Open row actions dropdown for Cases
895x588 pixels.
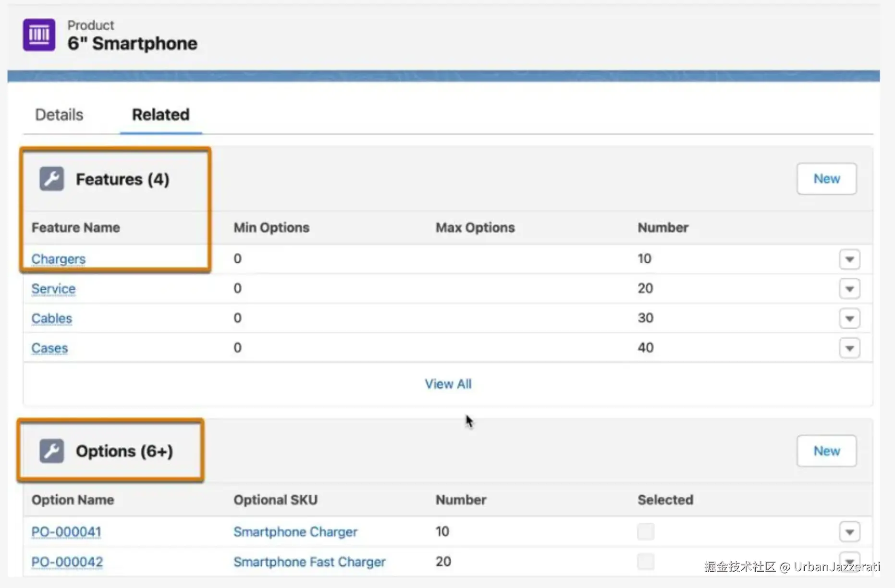point(849,348)
